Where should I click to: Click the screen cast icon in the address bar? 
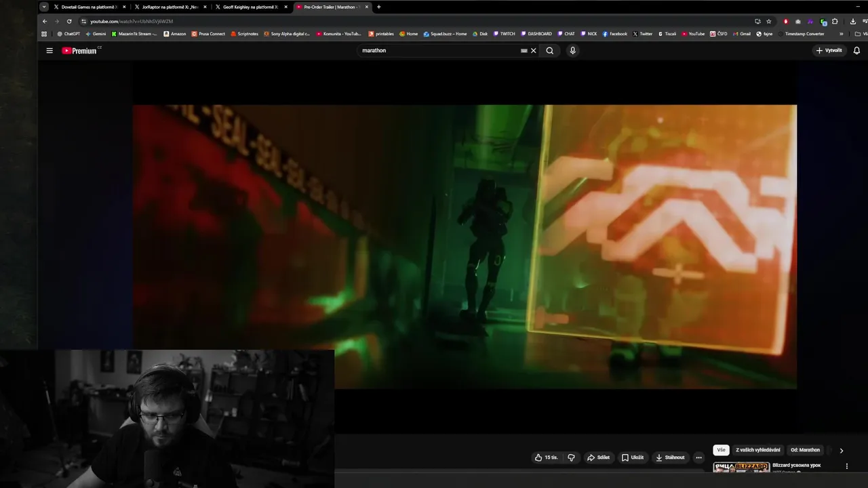pyautogui.click(x=757, y=21)
